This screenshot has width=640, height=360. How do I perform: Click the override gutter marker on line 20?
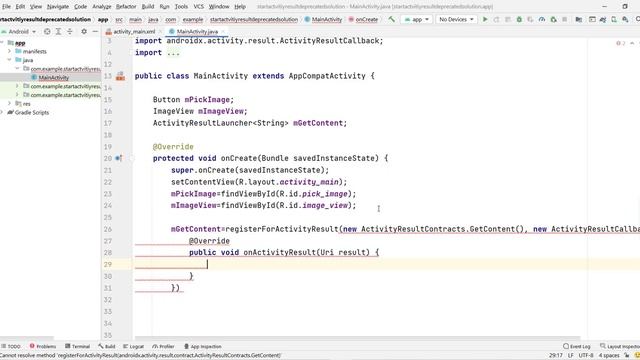tap(118, 158)
